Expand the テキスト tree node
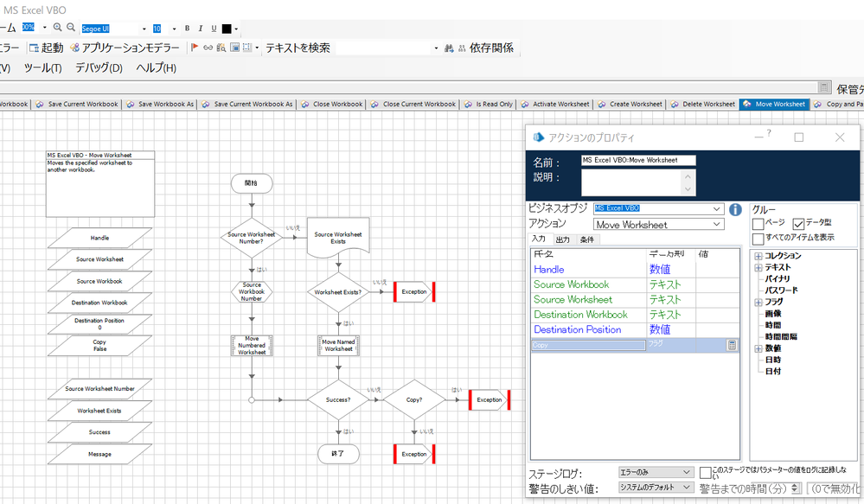Image resolution: width=864 pixels, height=504 pixels. 758,268
